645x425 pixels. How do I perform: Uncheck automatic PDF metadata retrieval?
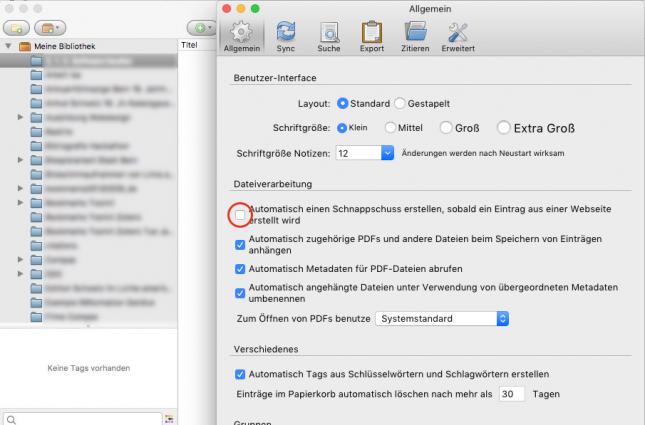240,269
